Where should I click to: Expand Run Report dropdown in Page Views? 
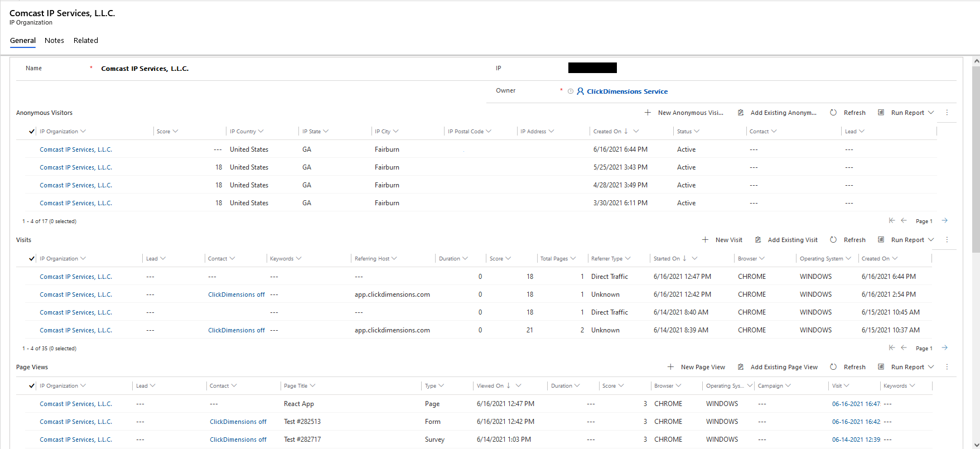click(x=931, y=367)
